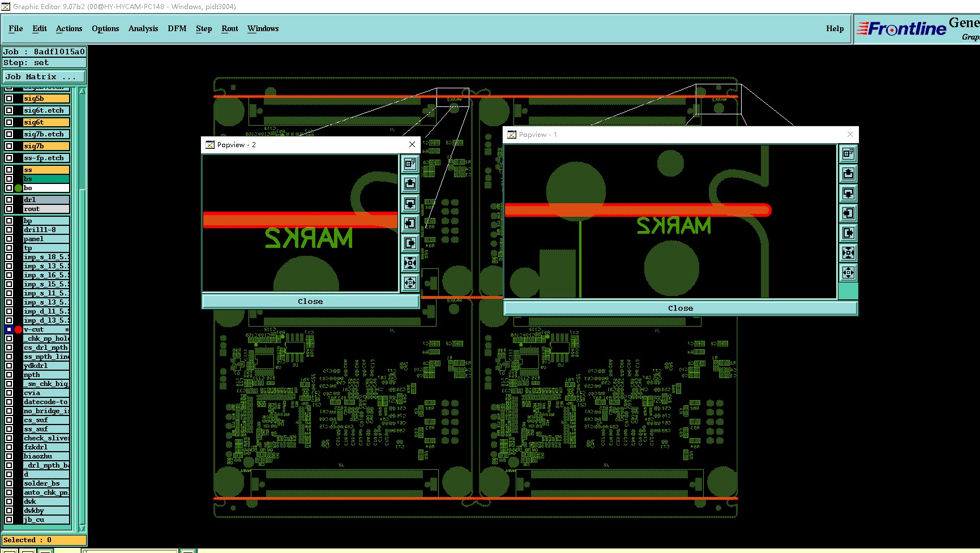Viewport: 980px width, 553px height.
Task: Open the Rout menu
Action: pos(230,28)
